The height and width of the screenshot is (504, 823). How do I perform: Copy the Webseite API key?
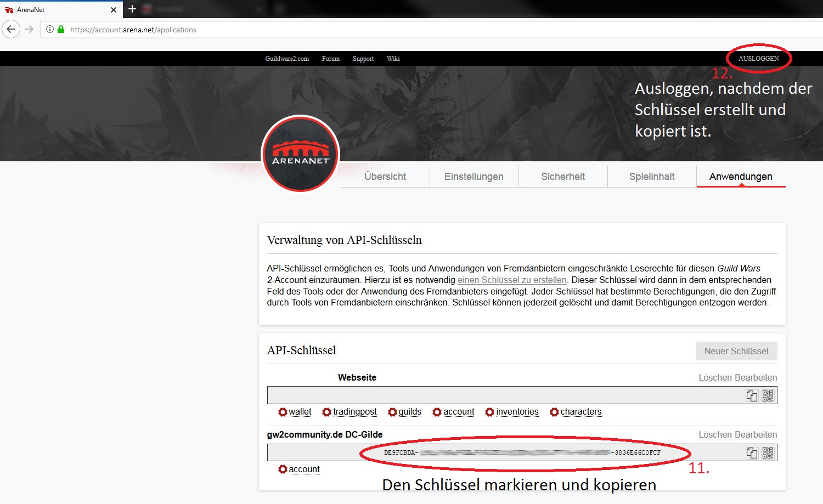click(x=752, y=396)
